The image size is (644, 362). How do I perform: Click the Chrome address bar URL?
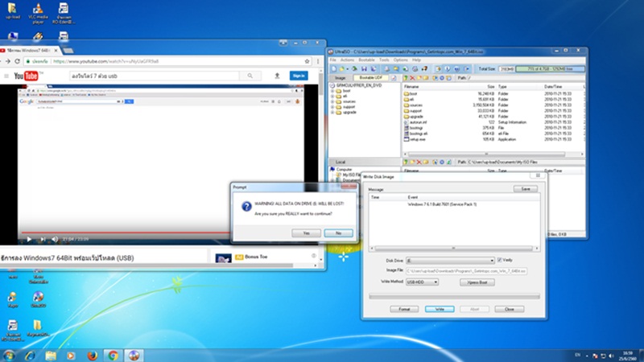106,61
